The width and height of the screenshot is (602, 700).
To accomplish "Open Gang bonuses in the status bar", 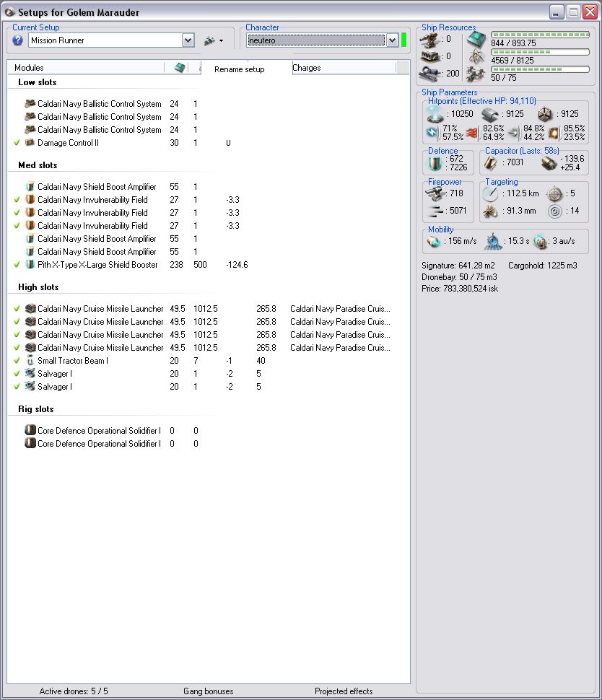I will pos(209,691).
